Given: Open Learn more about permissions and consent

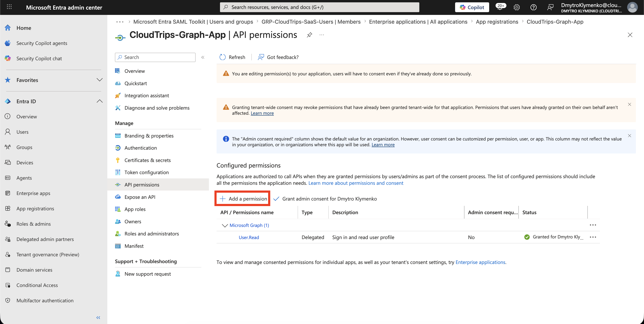Looking at the screenshot, I should (x=356, y=183).
